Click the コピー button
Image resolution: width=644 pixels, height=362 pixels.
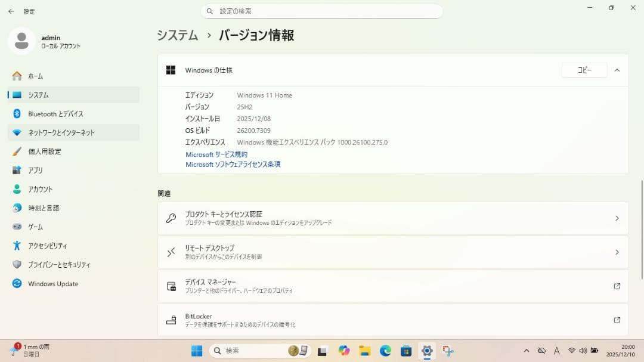(584, 70)
